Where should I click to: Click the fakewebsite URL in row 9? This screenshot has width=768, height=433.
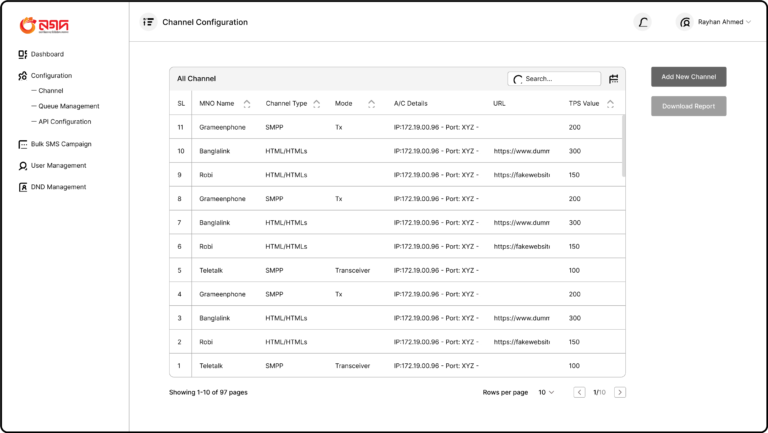pos(522,175)
